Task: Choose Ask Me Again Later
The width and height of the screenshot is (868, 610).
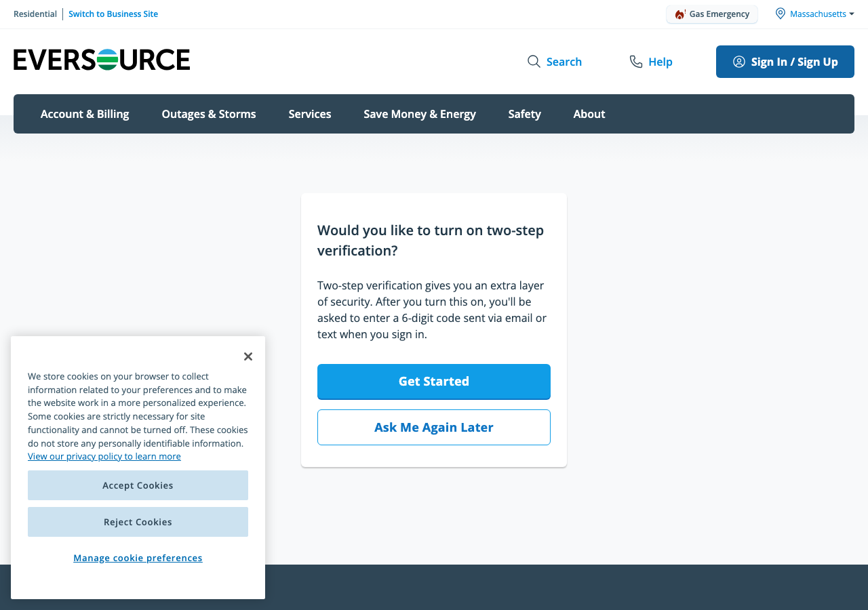Action: (434, 427)
